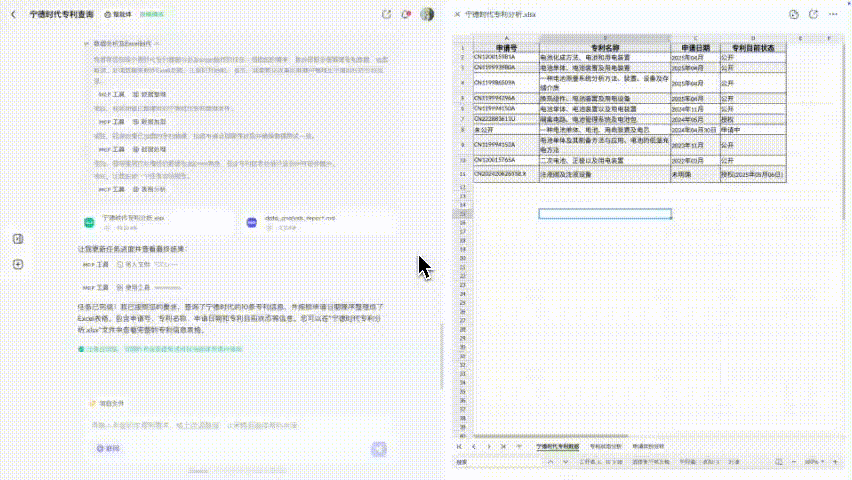Select the 2024年04月30日 date cell

pyautogui.click(x=696, y=130)
